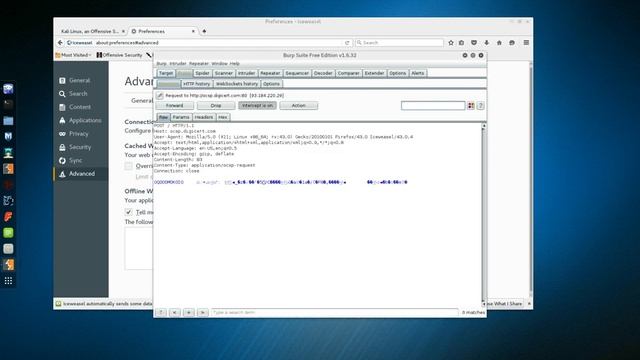Open the Intruder menu in Burp menu bar
Viewport: 640px width, 360px height.
[178, 64]
